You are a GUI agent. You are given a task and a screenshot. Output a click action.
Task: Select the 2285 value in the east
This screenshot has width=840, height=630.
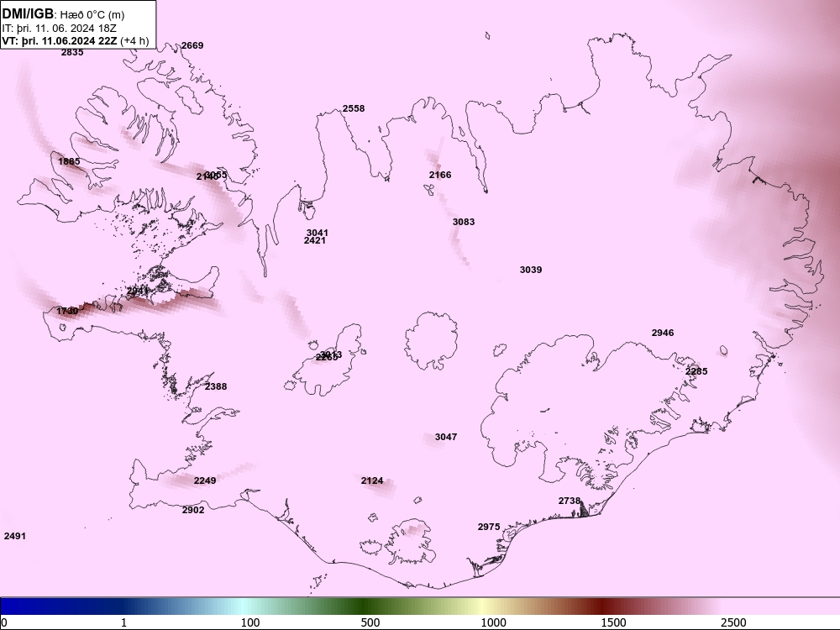pos(696,371)
